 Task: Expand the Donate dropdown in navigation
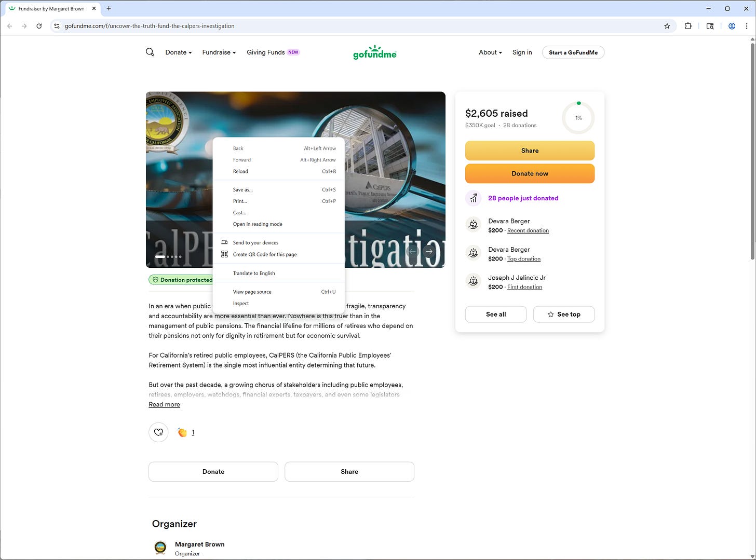pos(179,52)
